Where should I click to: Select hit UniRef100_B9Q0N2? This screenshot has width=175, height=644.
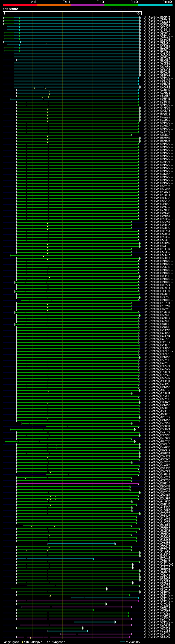coord(157,486)
